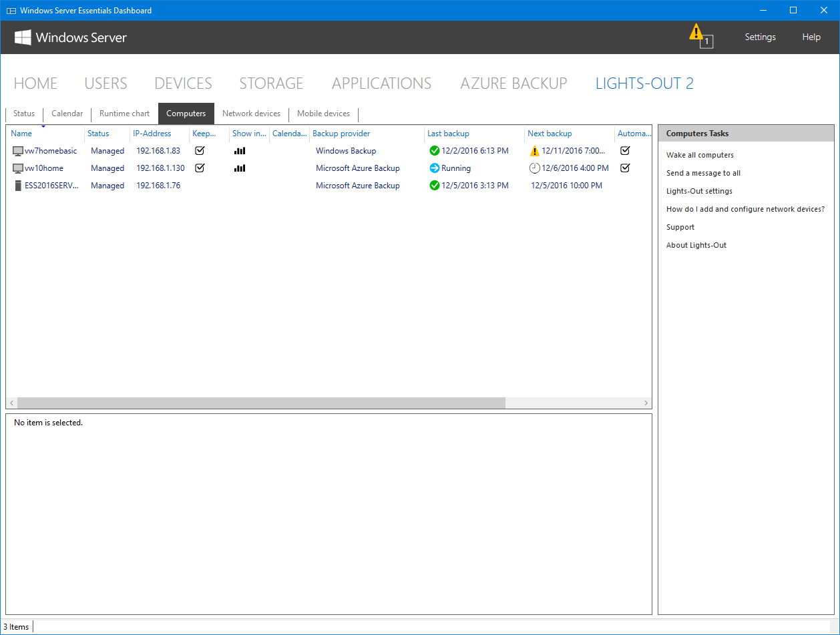840x635 pixels.
Task: Click the monitor icon beside vw10home
Action: point(18,168)
